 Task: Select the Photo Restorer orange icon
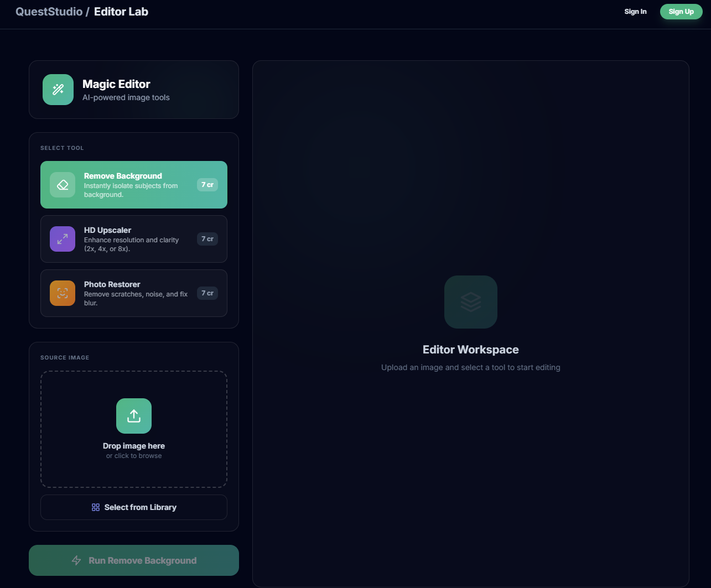tap(62, 293)
